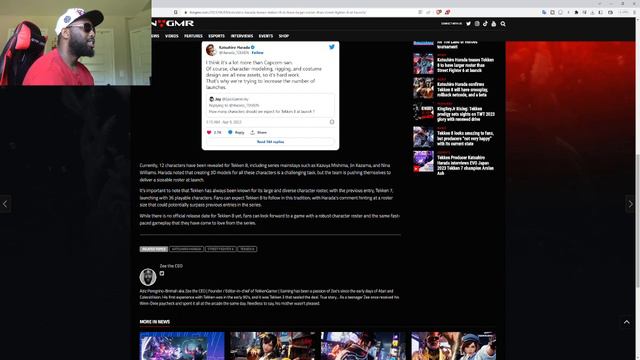Screen dimensions: 640x360
Task: Select the Street Fighter 6 topic tag
Action: pyautogui.click(x=220, y=249)
